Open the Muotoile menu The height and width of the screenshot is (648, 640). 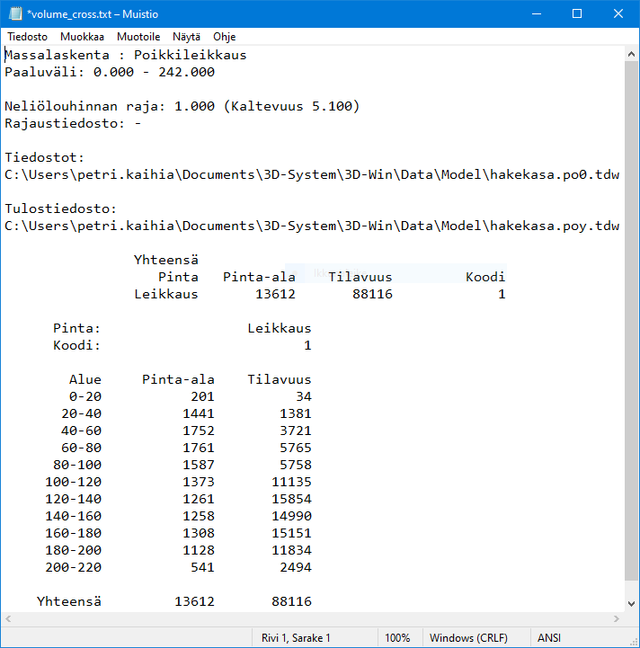pyautogui.click(x=139, y=36)
